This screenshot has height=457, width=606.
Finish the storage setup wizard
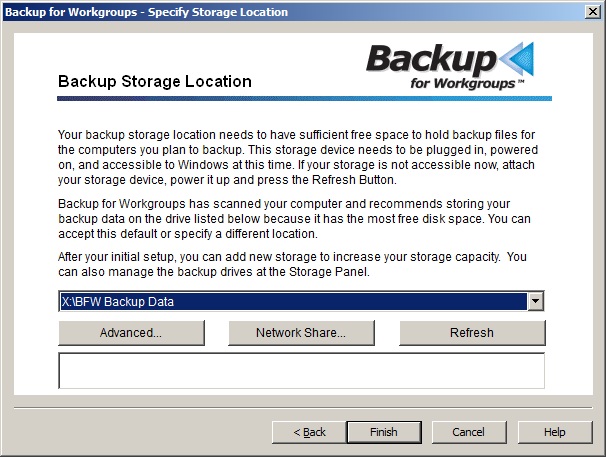click(x=384, y=432)
